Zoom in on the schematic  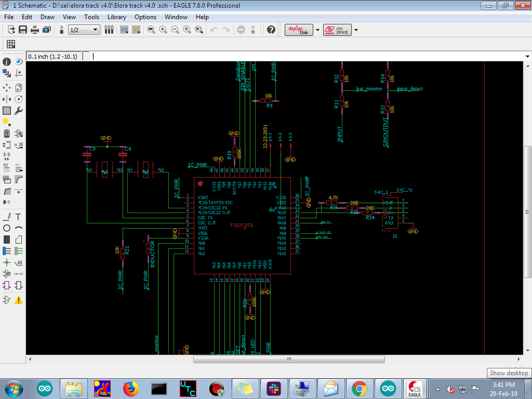(163, 30)
